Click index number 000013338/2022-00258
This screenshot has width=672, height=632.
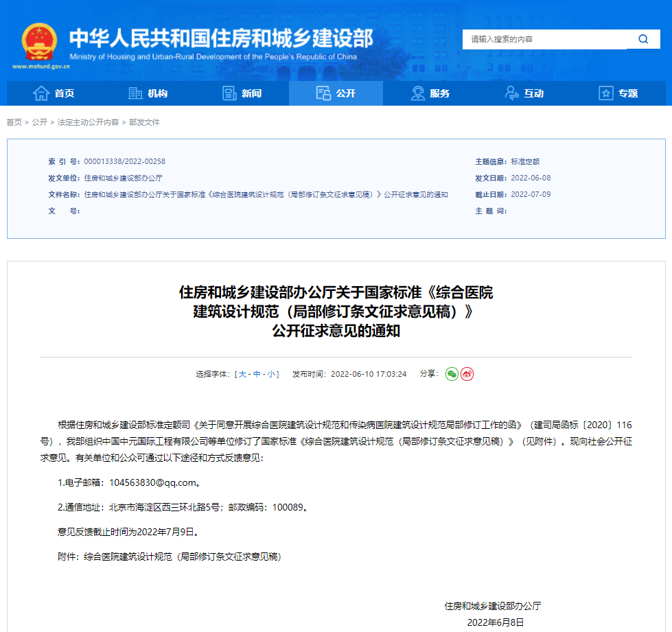[125, 161]
